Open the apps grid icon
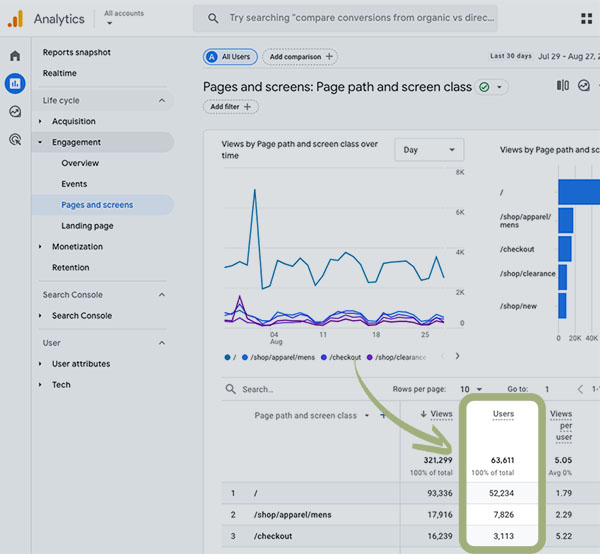 click(585, 18)
